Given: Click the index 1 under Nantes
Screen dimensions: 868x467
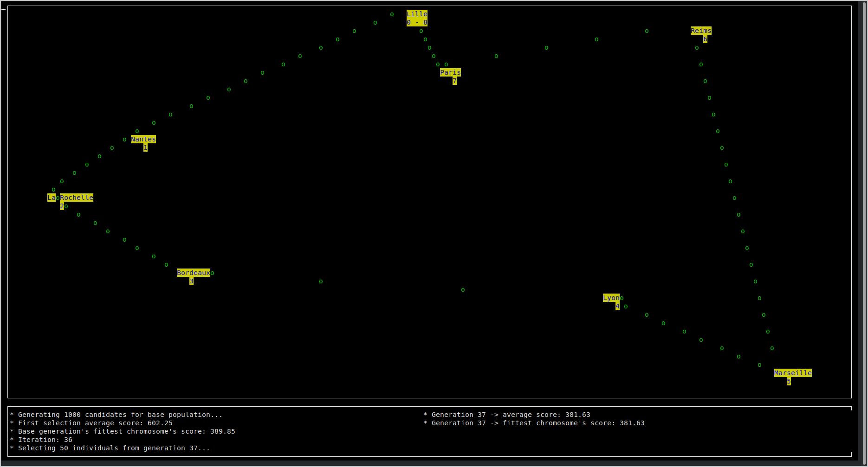Looking at the screenshot, I should coord(145,147).
